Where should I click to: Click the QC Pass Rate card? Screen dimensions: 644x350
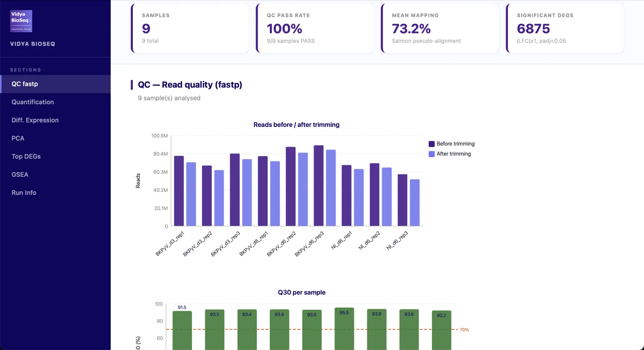coord(315,28)
